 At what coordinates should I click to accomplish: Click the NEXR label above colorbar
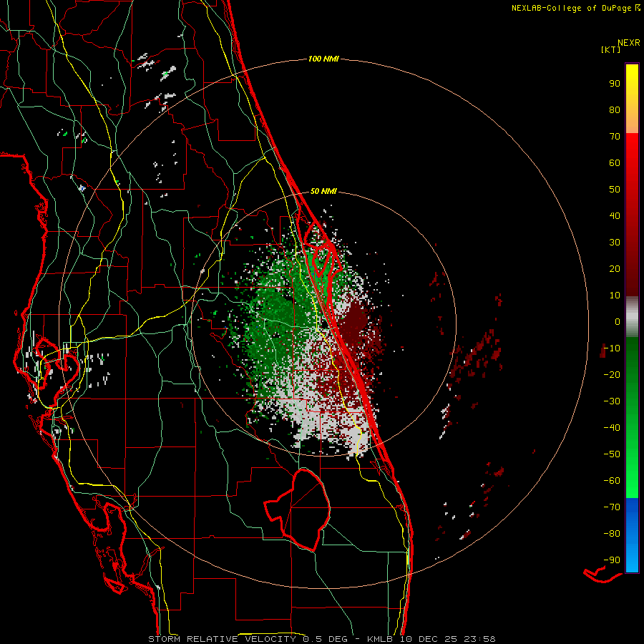pyautogui.click(x=629, y=43)
